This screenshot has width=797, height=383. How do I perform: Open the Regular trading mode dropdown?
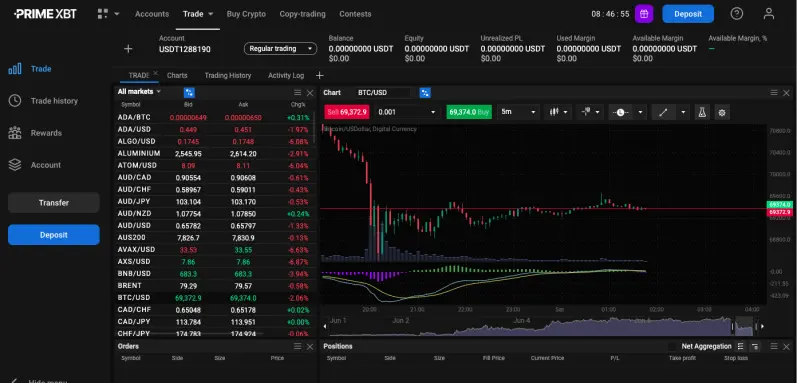click(280, 49)
